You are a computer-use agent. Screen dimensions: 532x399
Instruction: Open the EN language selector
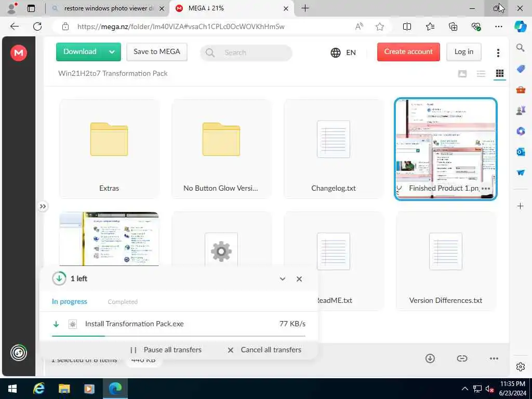click(x=343, y=52)
